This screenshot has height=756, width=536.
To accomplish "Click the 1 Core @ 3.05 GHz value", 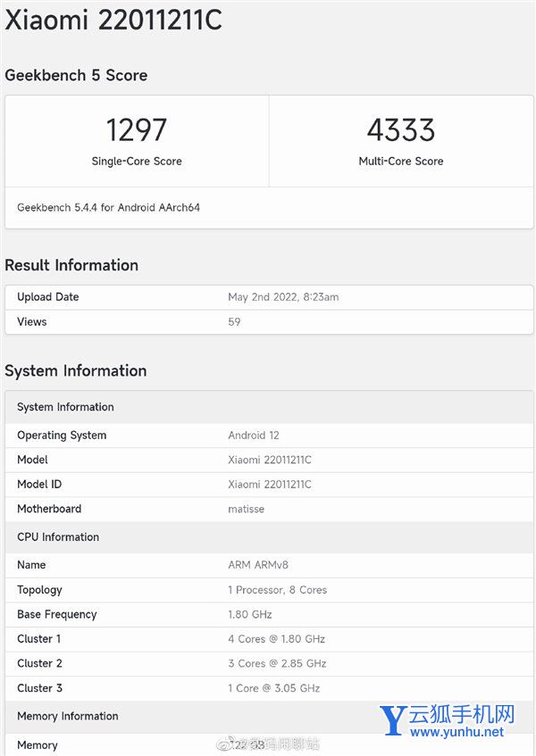I will pyautogui.click(x=274, y=688).
